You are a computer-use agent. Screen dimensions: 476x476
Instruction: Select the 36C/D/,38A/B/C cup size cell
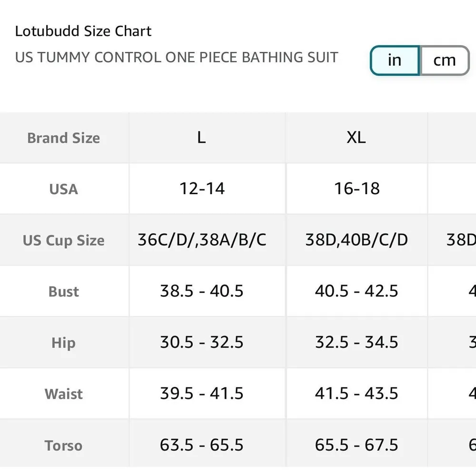click(201, 240)
